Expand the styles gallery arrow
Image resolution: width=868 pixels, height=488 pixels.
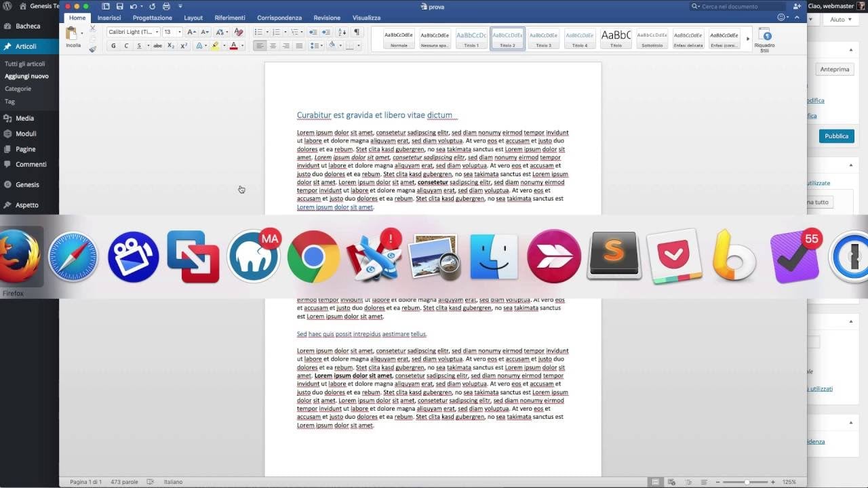748,39
